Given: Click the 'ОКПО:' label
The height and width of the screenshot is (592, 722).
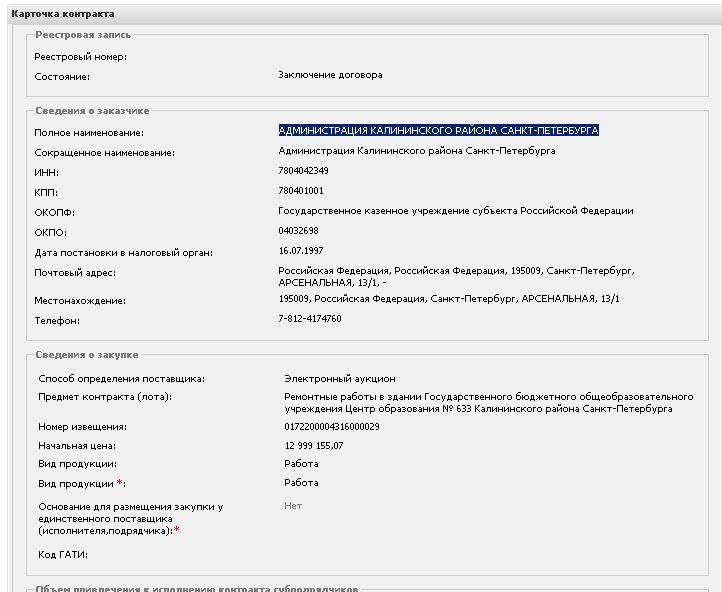Looking at the screenshot, I should pos(50,233).
